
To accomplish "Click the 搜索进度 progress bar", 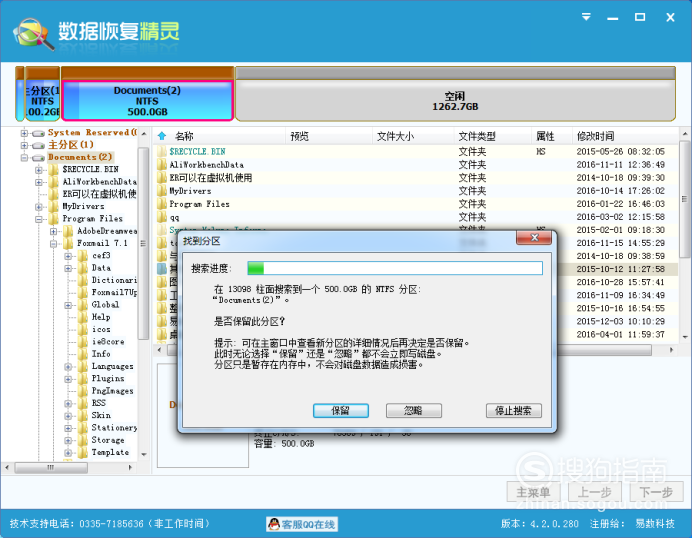I will 395,268.
